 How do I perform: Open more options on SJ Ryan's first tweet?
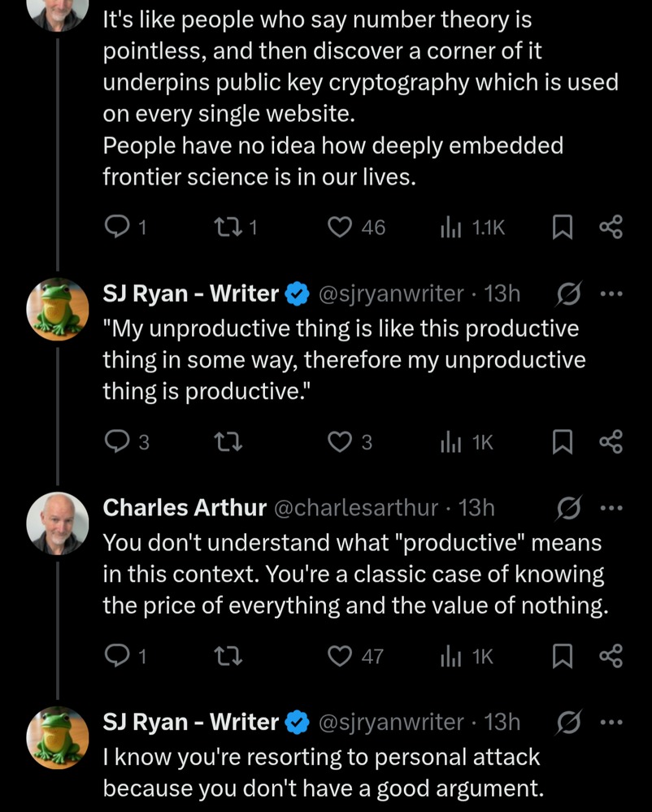click(x=611, y=293)
